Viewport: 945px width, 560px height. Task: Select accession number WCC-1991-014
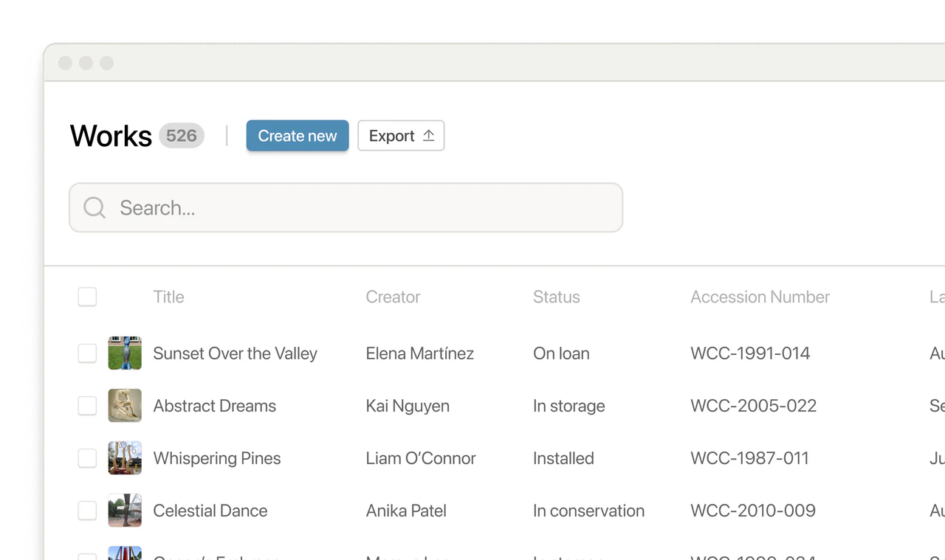(x=750, y=353)
